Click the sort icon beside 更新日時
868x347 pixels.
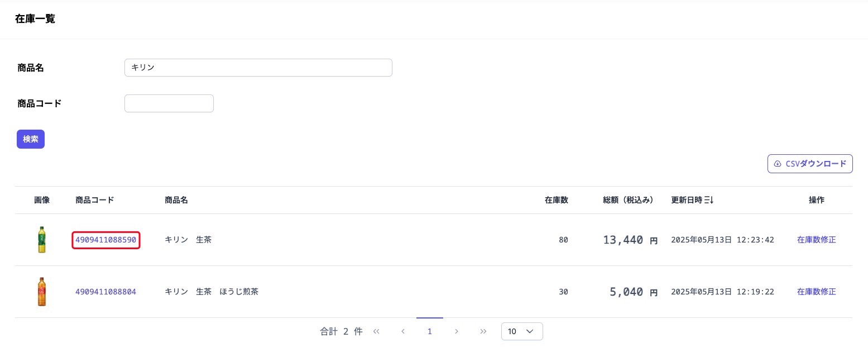[x=709, y=200]
